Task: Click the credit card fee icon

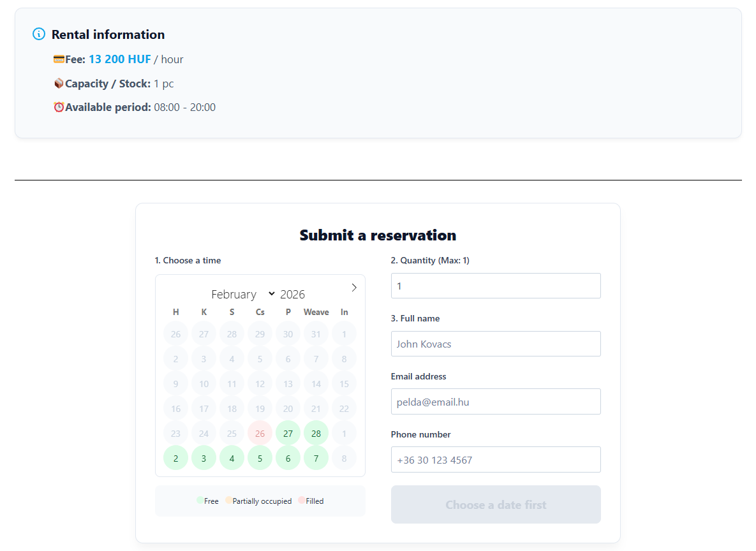Action: pos(59,59)
